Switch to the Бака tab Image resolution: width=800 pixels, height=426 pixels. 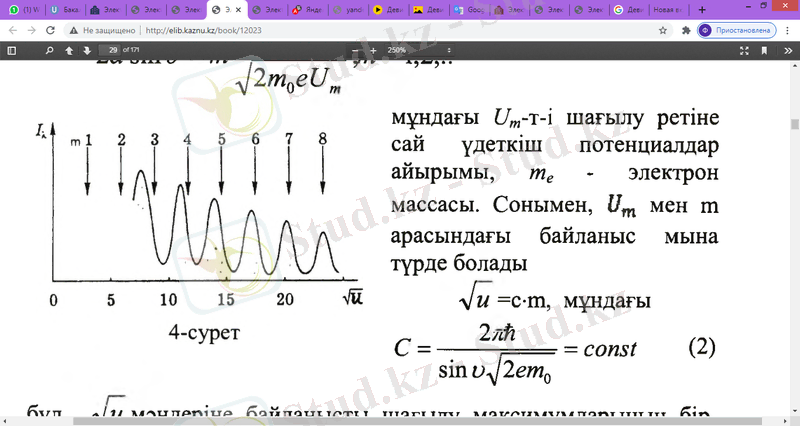(x=65, y=10)
